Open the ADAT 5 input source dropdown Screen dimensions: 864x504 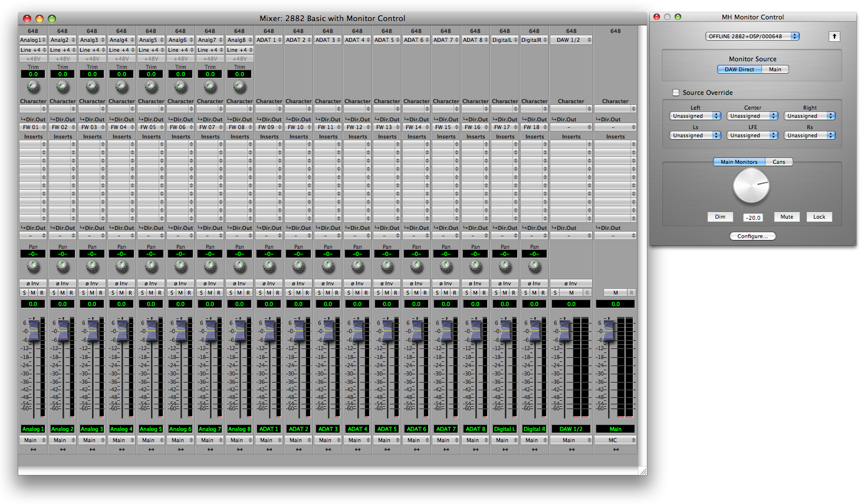pyautogui.click(x=387, y=40)
